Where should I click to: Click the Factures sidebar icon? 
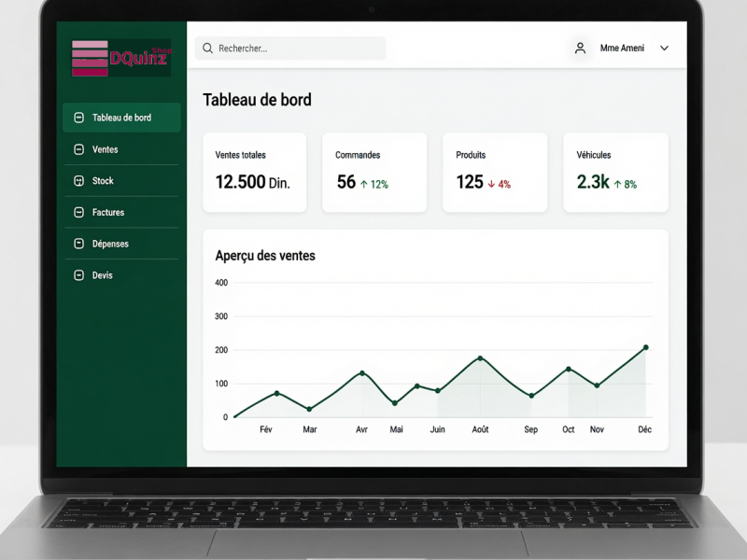point(79,213)
